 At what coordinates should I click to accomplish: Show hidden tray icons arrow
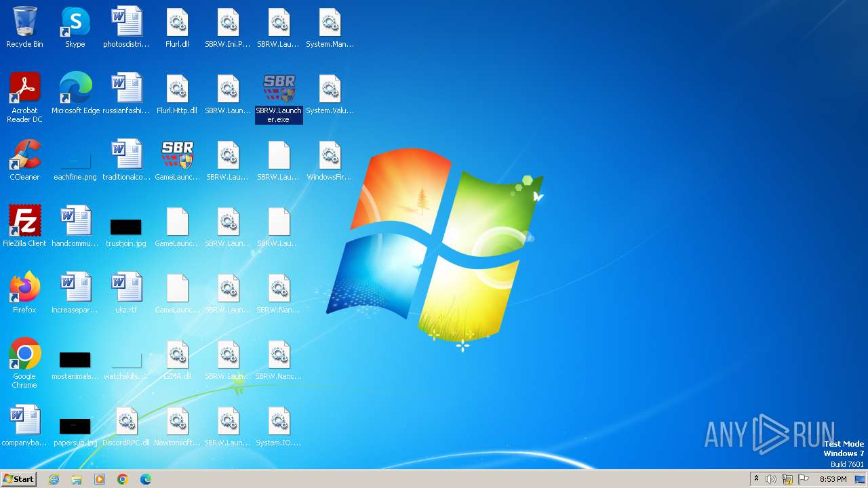(756, 479)
